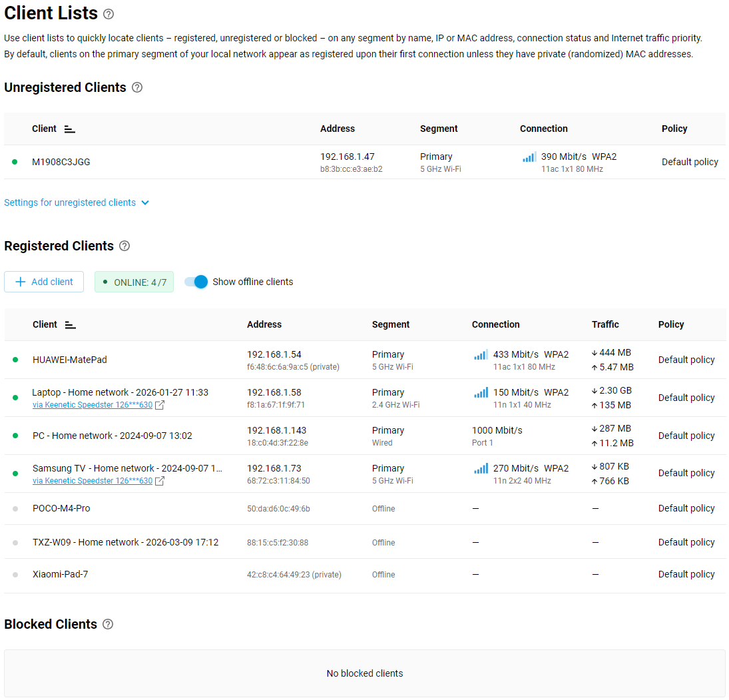Screen dimensions: 729x700
Task: Click Traffic column header in Registered Clients
Action: click(x=605, y=324)
